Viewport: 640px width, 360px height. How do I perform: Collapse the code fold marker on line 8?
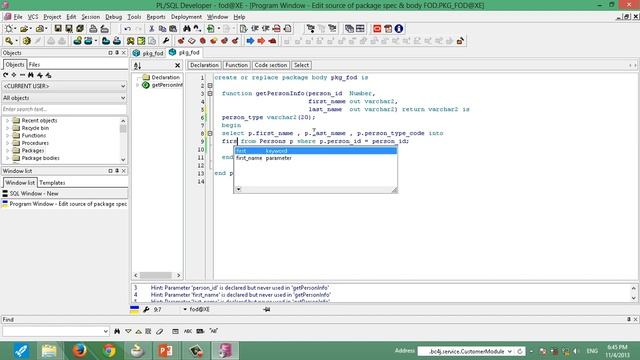pos(210,133)
